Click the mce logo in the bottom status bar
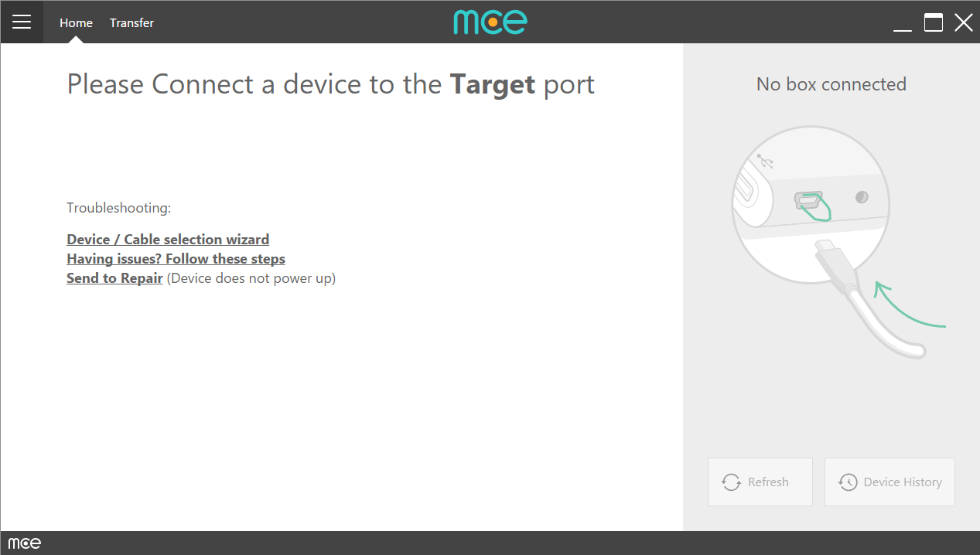The height and width of the screenshot is (555, 980). [x=23, y=543]
